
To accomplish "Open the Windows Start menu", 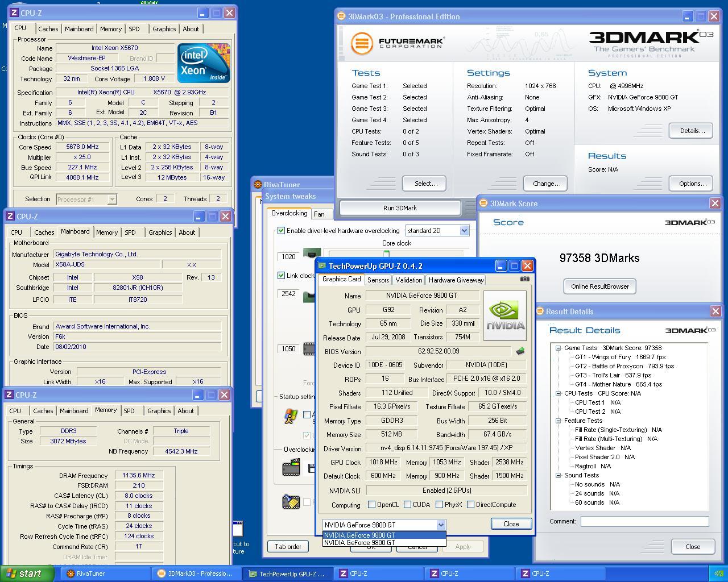I will (x=27, y=573).
